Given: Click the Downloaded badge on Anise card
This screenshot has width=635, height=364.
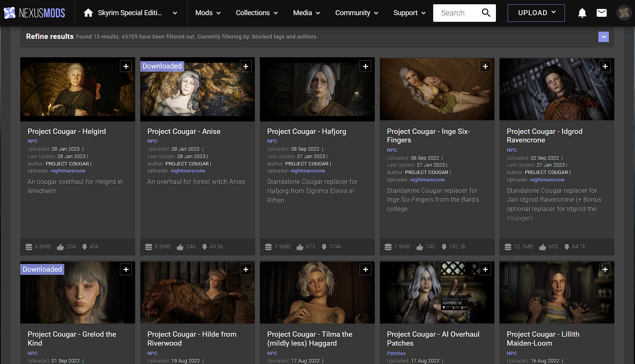Looking at the screenshot, I should [x=162, y=66].
